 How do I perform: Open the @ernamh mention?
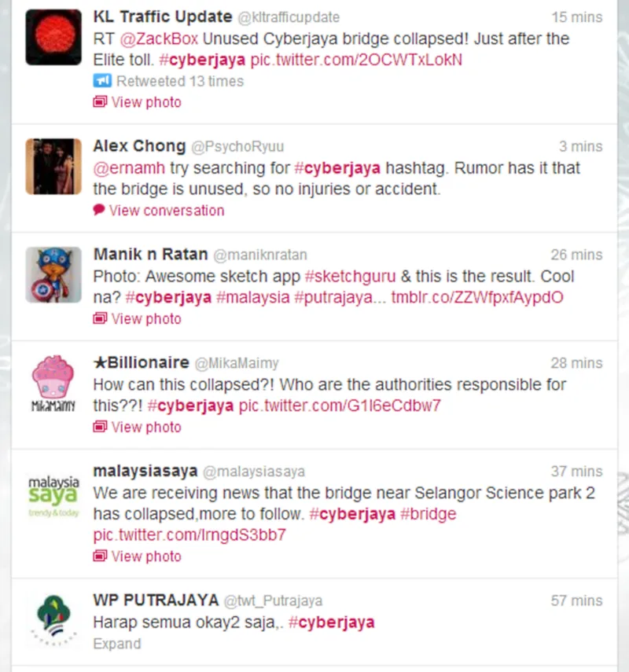pyautogui.click(x=129, y=168)
